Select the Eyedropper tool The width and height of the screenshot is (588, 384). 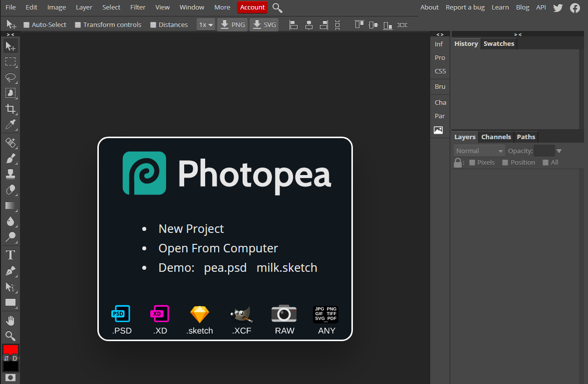10,125
